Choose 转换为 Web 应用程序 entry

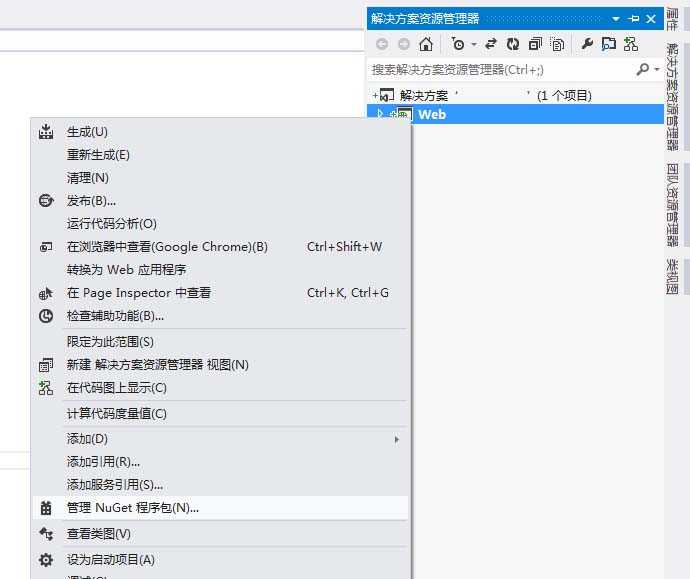click(220, 270)
